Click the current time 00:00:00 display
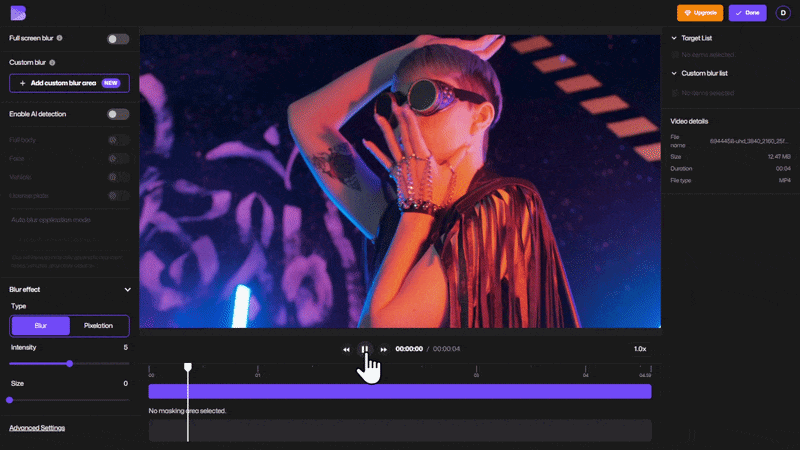This screenshot has width=800, height=450. 409,349
